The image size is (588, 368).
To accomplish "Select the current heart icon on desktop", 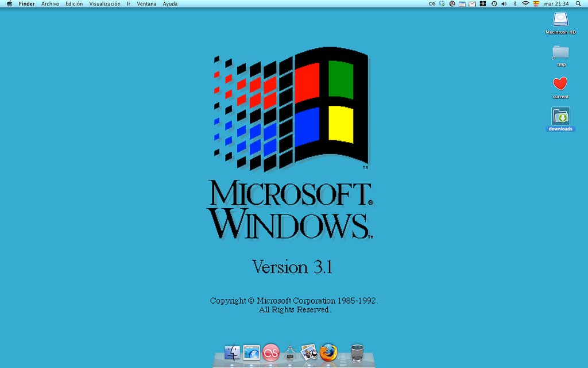I will (560, 83).
